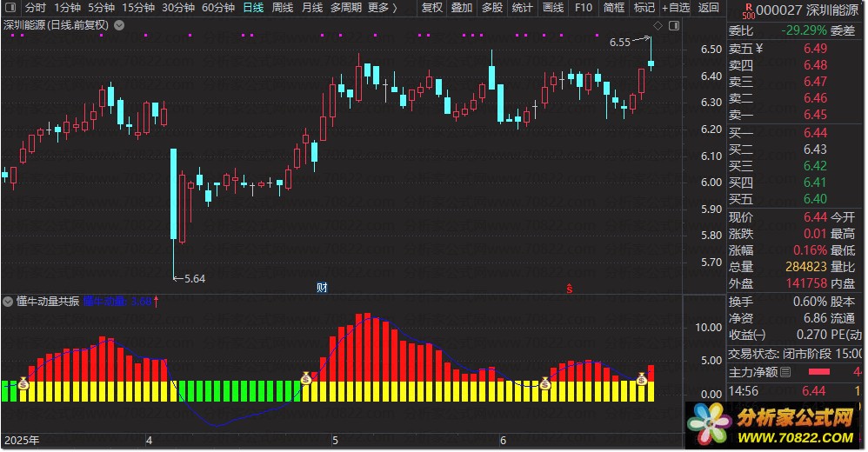Switch to 分时 intraday view

(36, 8)
